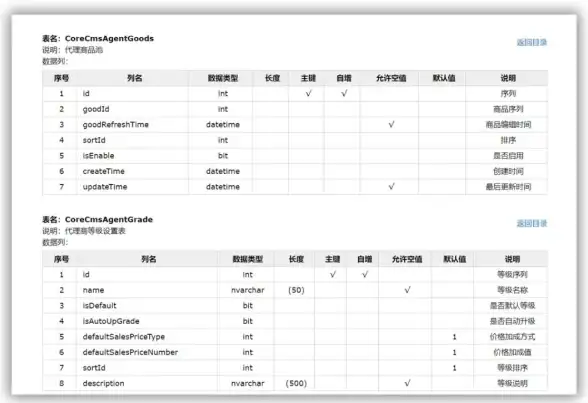
Task: Click id in the CoreCmsAgentGoods table
Action: 86,93
